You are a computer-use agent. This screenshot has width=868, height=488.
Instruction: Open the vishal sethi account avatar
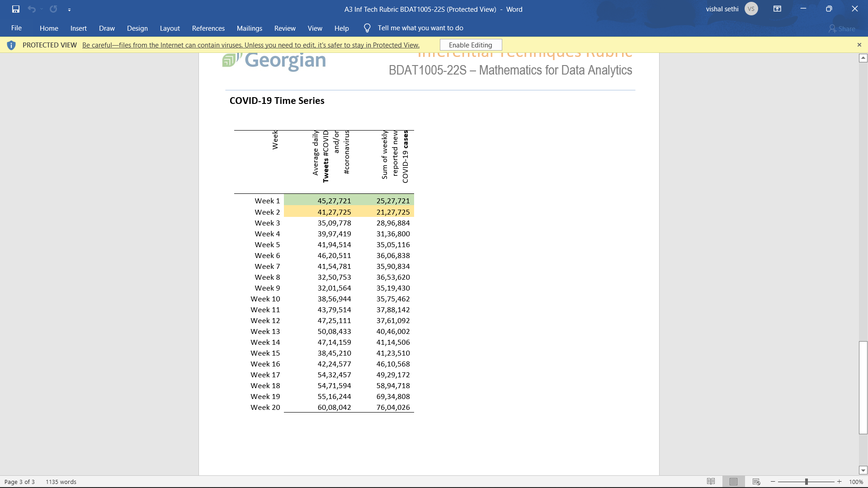750,9
